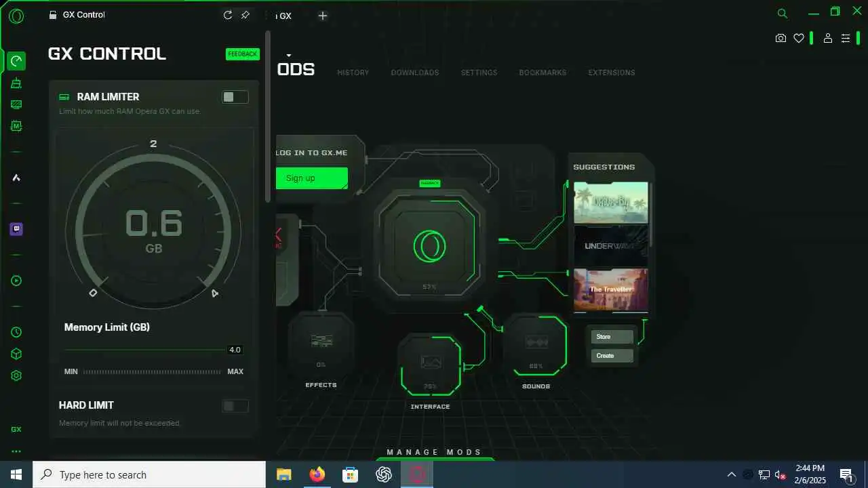Screen dimensions: 868x488
Task: Click the Store button
Action: pos(612,337)
